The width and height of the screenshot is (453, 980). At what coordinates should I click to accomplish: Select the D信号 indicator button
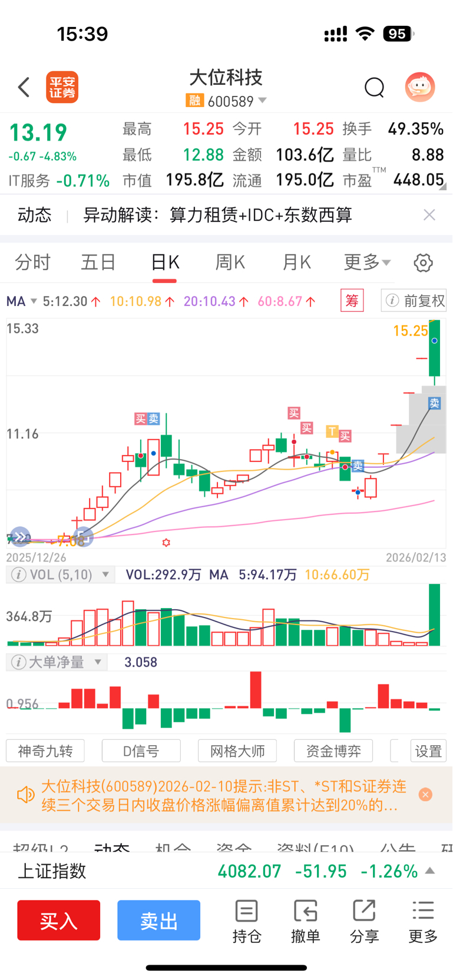pos(141,751)
